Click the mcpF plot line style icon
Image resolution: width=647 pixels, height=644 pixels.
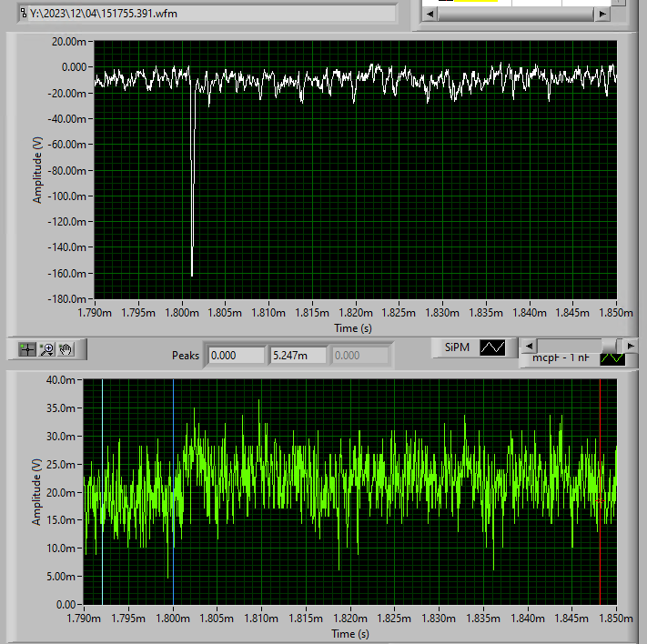coord(612,358)
